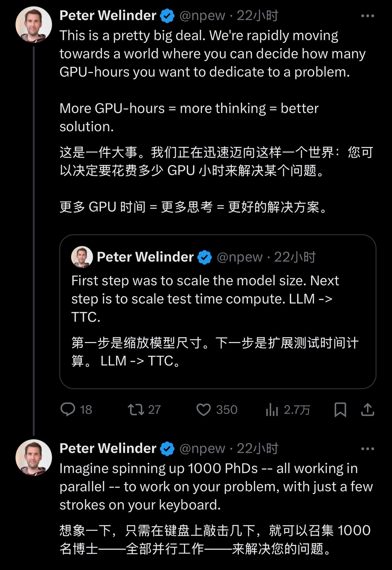392x570 pixels.
Task: Open reply icon on first tweet
Action: (x=68, y=409)
